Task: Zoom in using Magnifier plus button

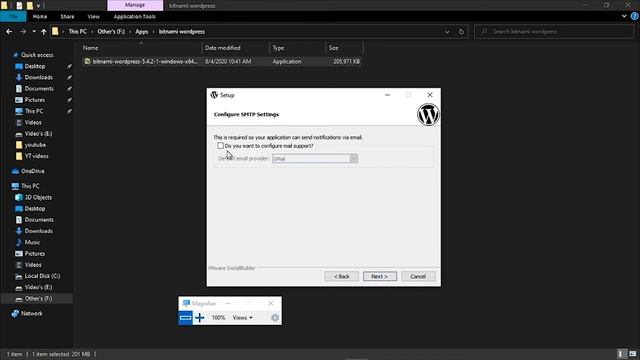Action: coord(200,318)
